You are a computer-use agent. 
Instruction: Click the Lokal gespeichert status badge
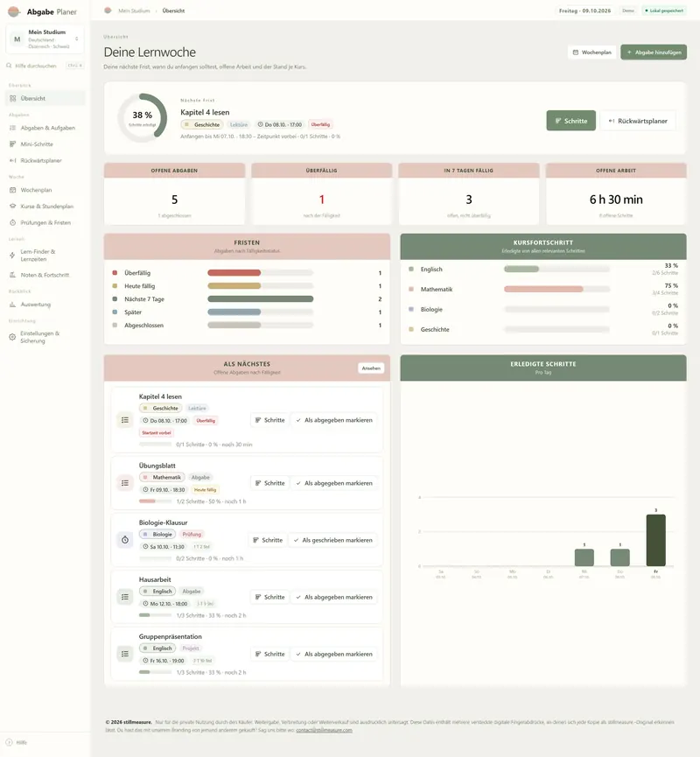click(x=664, y=11)
